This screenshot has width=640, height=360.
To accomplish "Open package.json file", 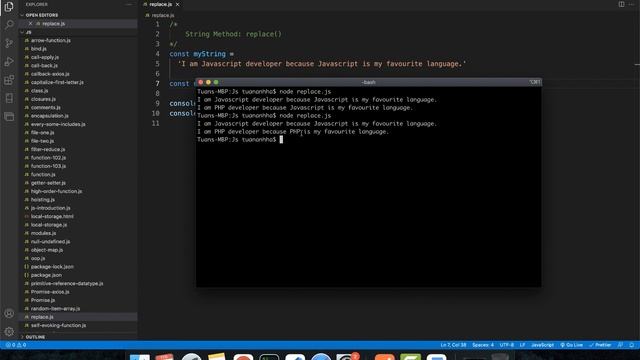I will click(x=46, y=275).
